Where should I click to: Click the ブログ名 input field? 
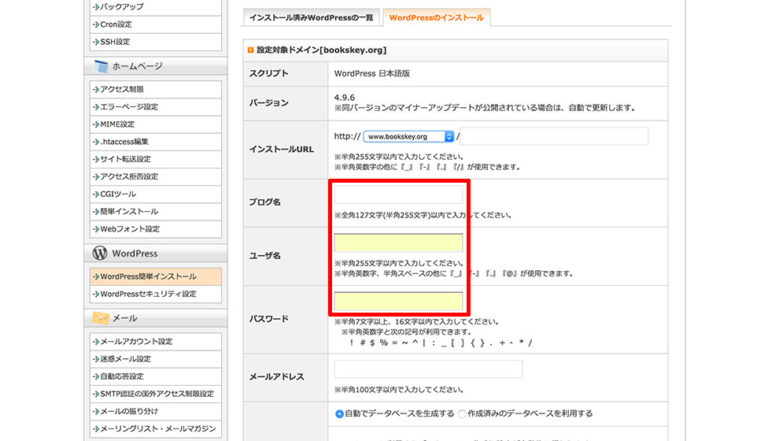(398, 195)
